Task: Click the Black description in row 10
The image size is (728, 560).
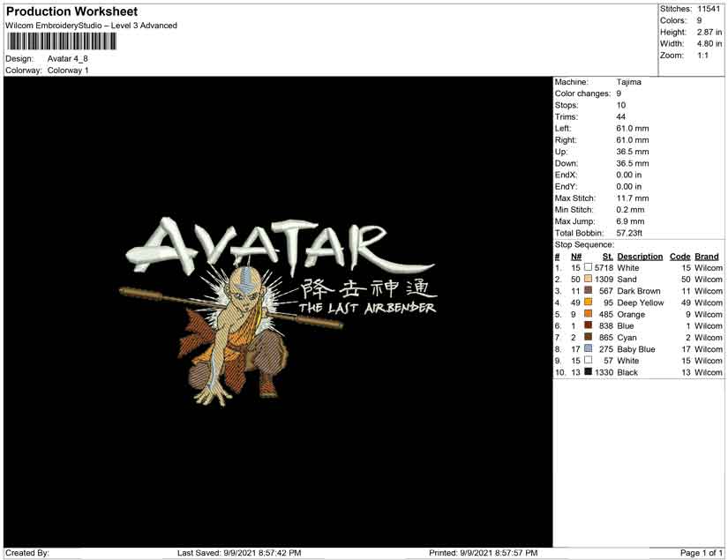Action: tap(627, 372)
